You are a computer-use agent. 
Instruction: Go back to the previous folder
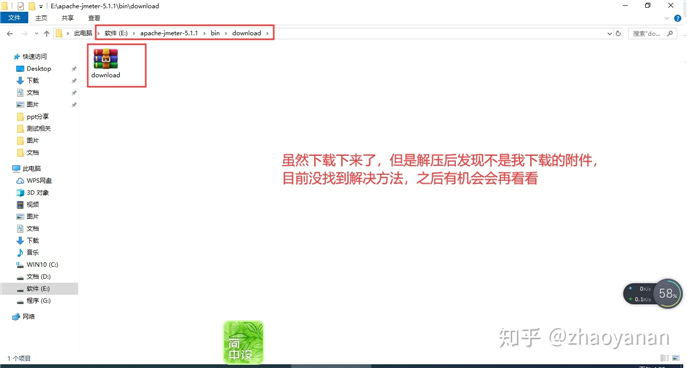[10, 34]
